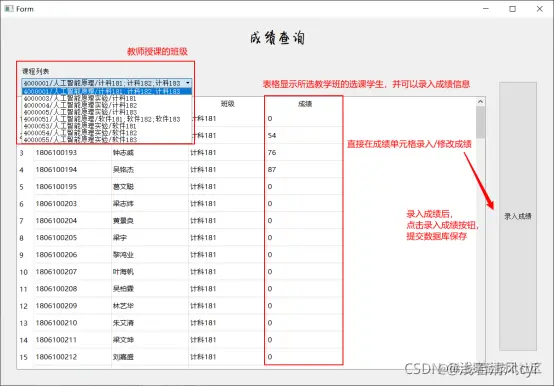Screen dimensions: 554x387
Task: Select row header number 15
Action: [x=25, y=357]
